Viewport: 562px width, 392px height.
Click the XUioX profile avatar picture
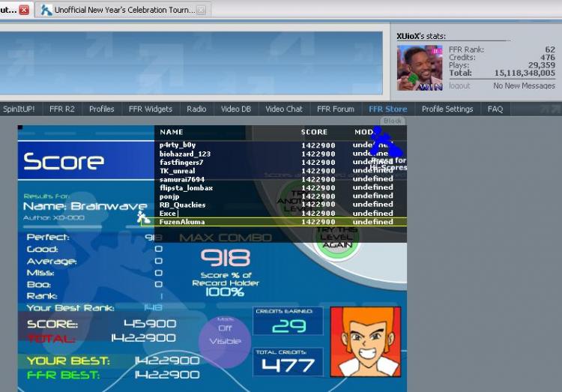pos(420,68)
